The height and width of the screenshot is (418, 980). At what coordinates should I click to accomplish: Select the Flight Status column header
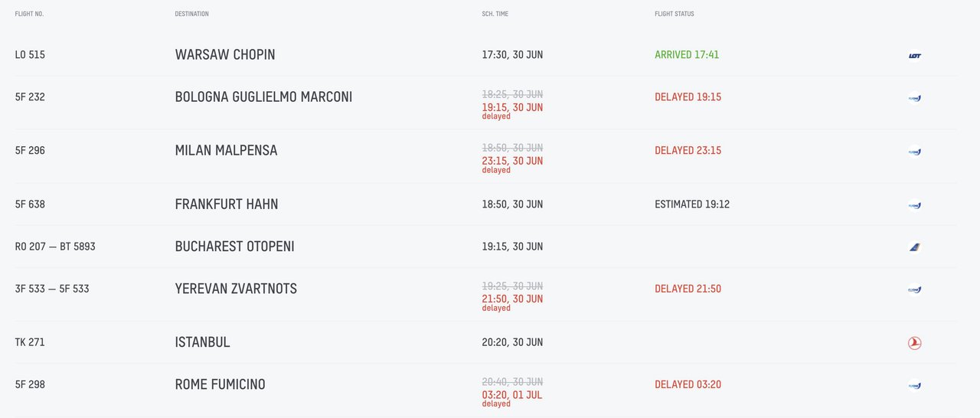(675, 14)
